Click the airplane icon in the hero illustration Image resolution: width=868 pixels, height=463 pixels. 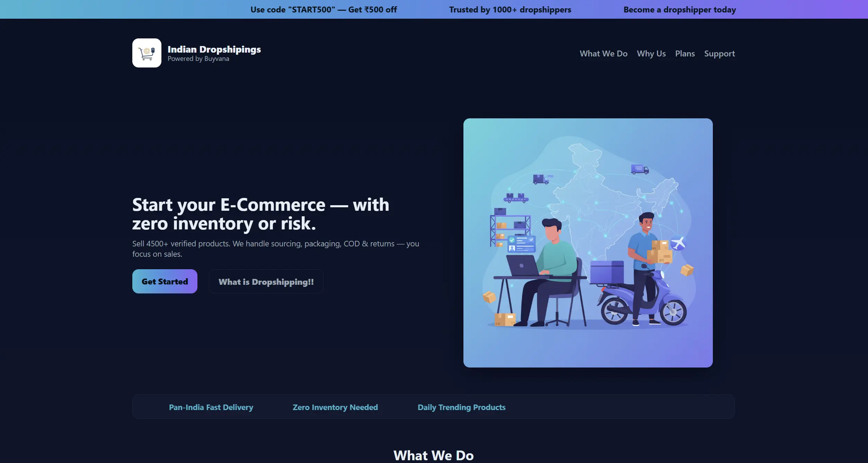(x=678, y=243)
